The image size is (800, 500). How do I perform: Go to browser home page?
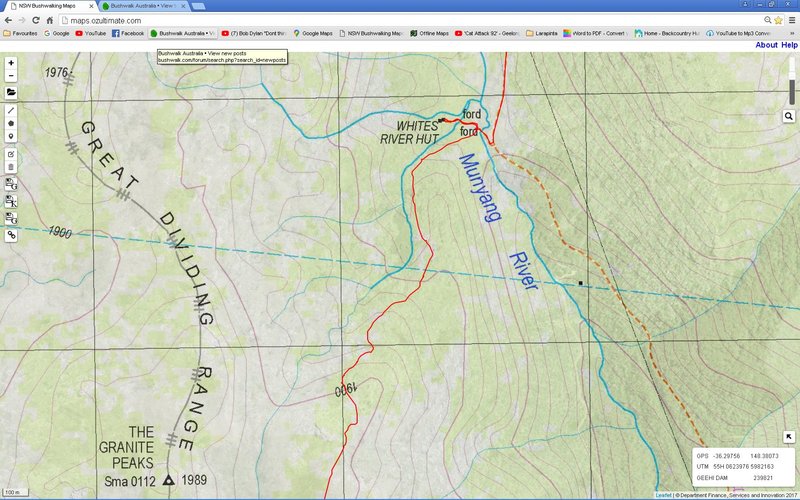tap(49, 20)
